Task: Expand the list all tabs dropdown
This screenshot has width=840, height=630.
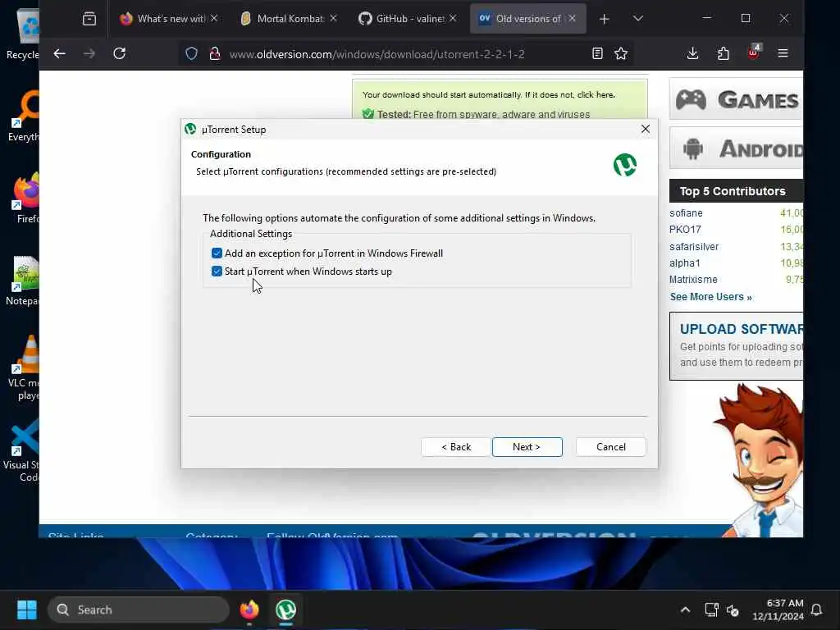Action: [x=637, y=19]
